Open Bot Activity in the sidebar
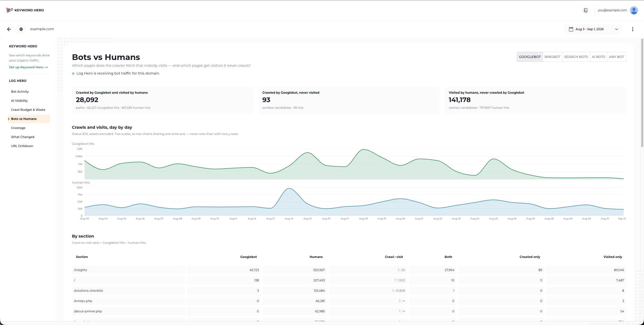The width and height of the screenshot is (644, 325). (x=29, y=91)
